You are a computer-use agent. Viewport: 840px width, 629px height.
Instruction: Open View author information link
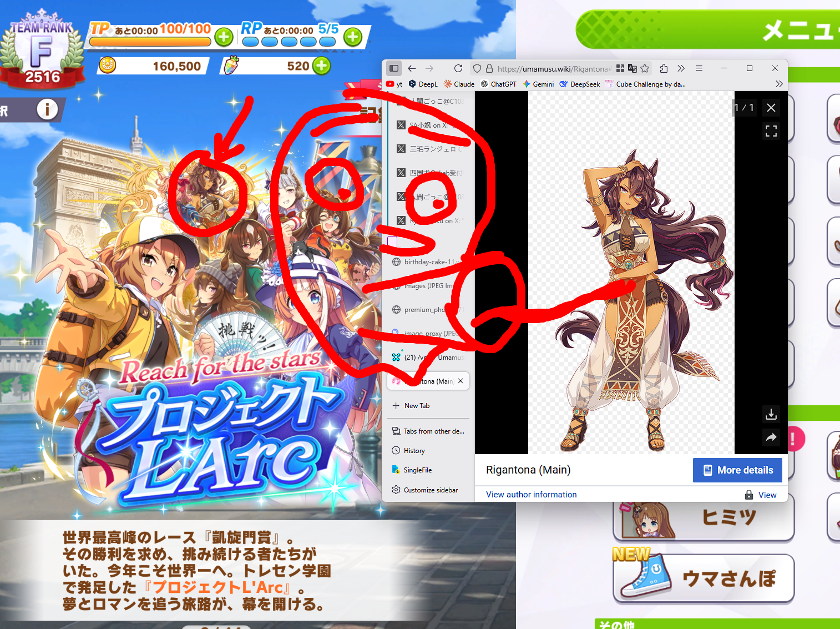tap(532, 495)
